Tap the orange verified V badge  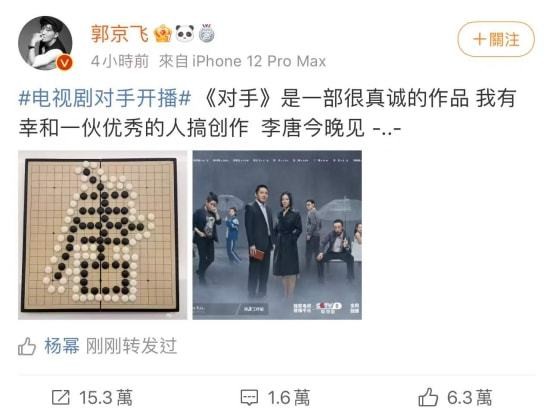pos(65,63)
